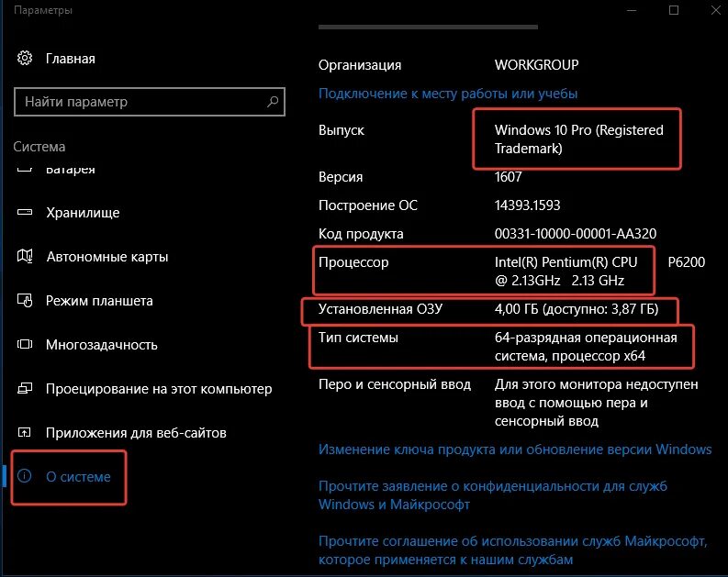Click the Режим планшета icon
Screen dimensions: 728x577
coord(25,300)
